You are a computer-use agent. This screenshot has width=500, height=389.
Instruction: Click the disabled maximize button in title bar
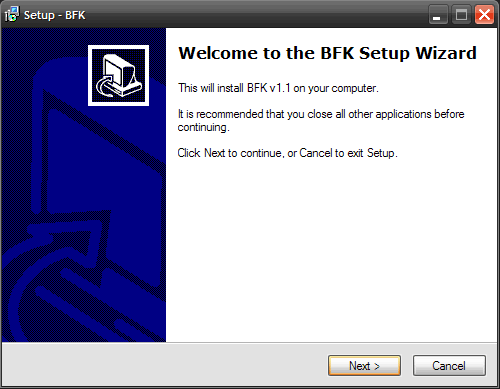pos(461,15)
